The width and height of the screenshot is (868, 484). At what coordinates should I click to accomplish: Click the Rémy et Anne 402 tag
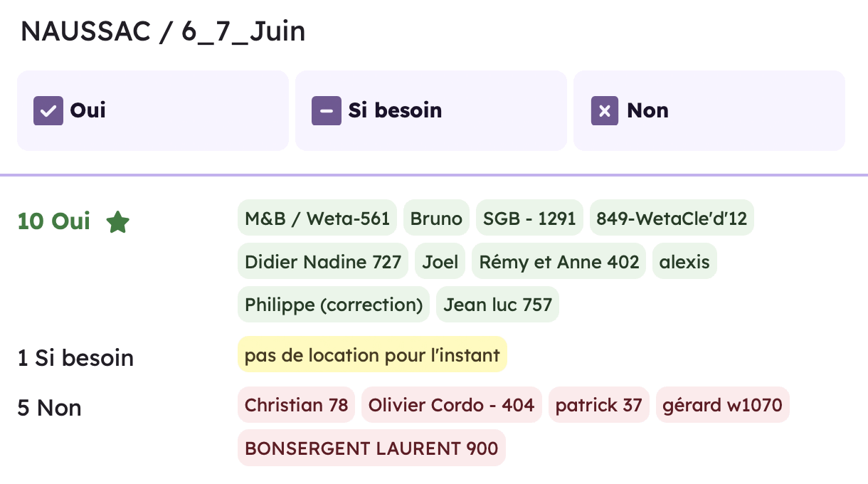click(559, 261)
